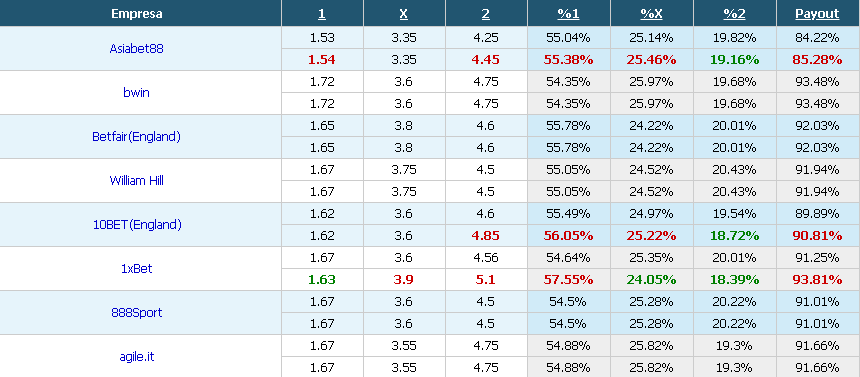Sort by the 2 column header
This screenshot has width=860, height=377.
tap(486, 14)
